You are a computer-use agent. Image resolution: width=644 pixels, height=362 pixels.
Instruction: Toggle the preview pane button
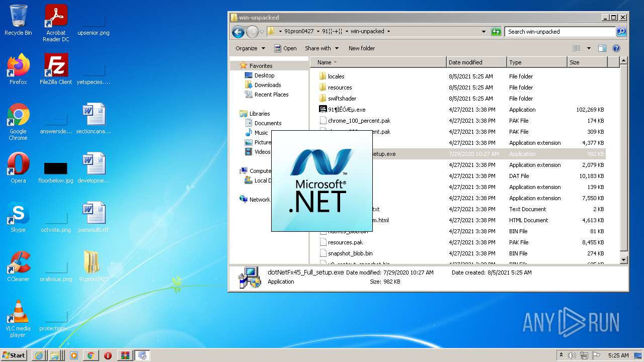(x=602, y=48)
